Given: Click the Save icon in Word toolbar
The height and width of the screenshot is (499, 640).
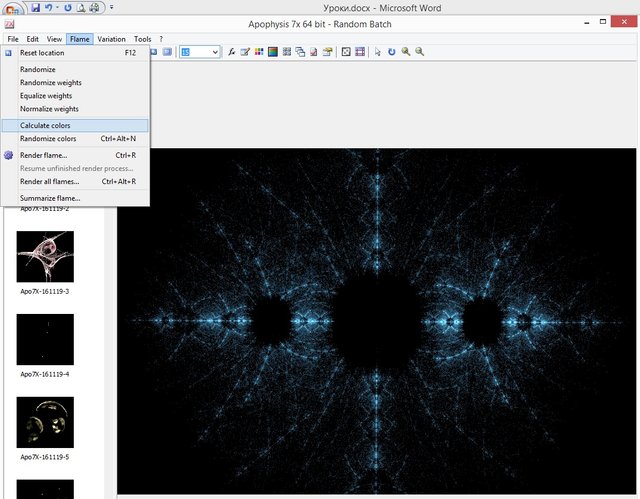Looking at the screenshot, I should click(x=36, y=7).
